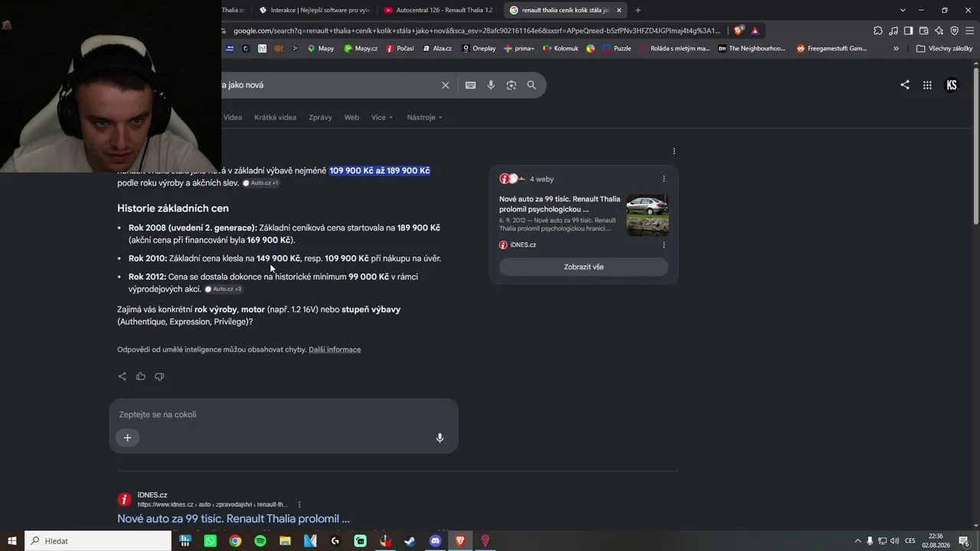Start voice search in the search bar
Image resolution: width=980 pixels, height=551 pixels.
[x=491, y=85]
